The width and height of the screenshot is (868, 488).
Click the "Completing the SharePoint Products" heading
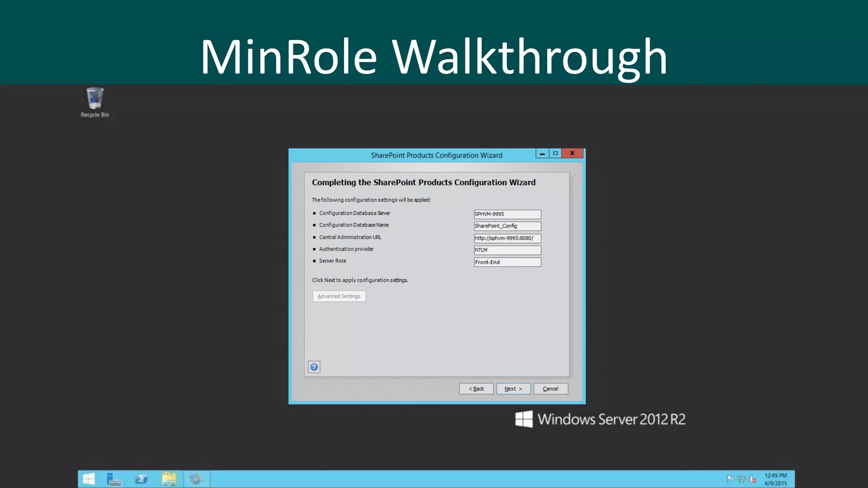424,182
